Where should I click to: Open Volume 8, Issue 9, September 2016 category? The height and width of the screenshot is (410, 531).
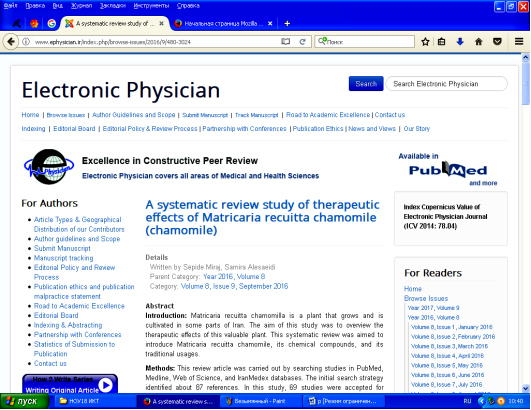(234, 286)
